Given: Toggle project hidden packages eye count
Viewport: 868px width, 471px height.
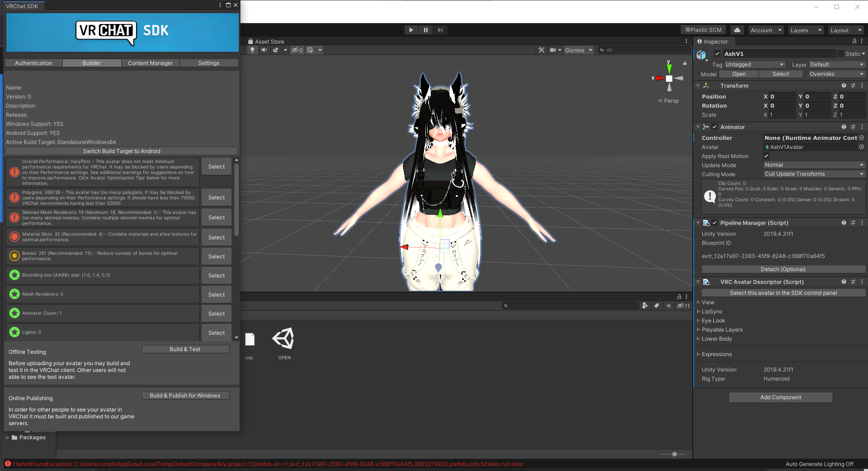Looking at the screenshot, I should coord(683,306).
